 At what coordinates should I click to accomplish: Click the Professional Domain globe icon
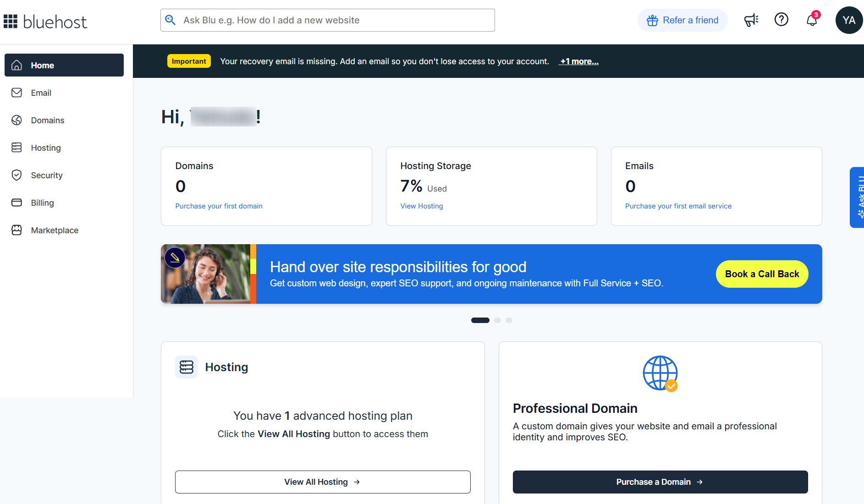click(660, 373)
